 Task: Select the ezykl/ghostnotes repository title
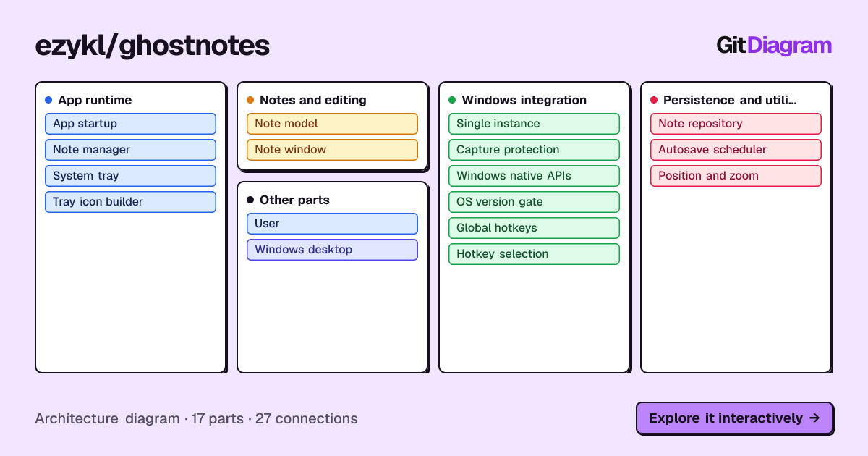153,46
